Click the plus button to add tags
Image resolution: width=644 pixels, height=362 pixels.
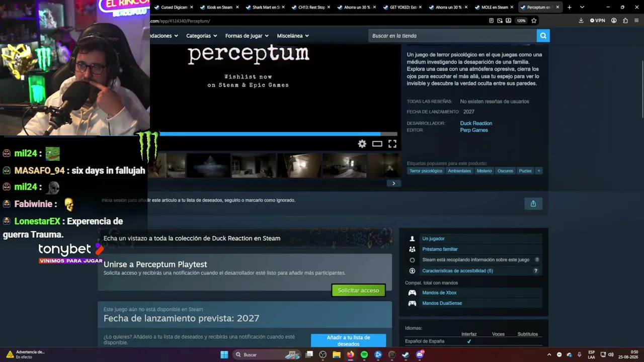click(539, 171)
